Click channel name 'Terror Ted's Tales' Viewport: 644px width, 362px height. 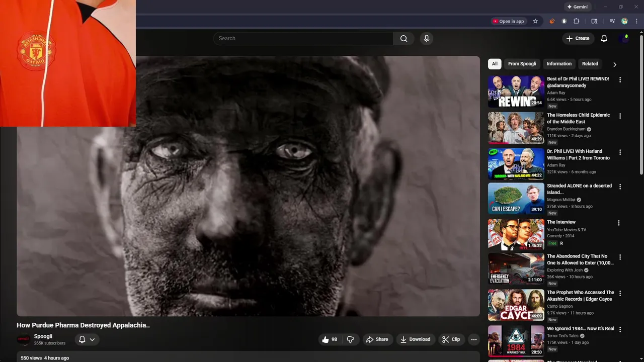click(563, 336)
